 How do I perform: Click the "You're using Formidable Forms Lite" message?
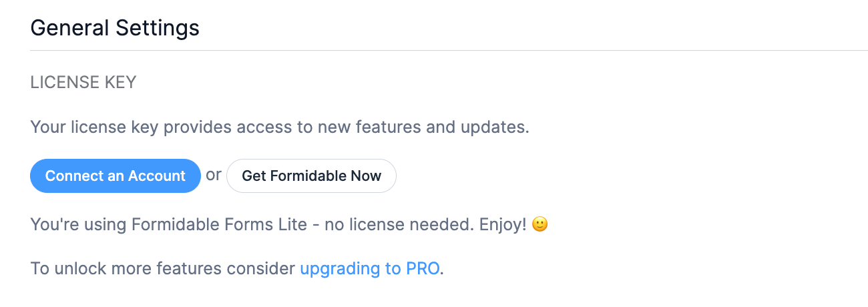click(167, 225)
